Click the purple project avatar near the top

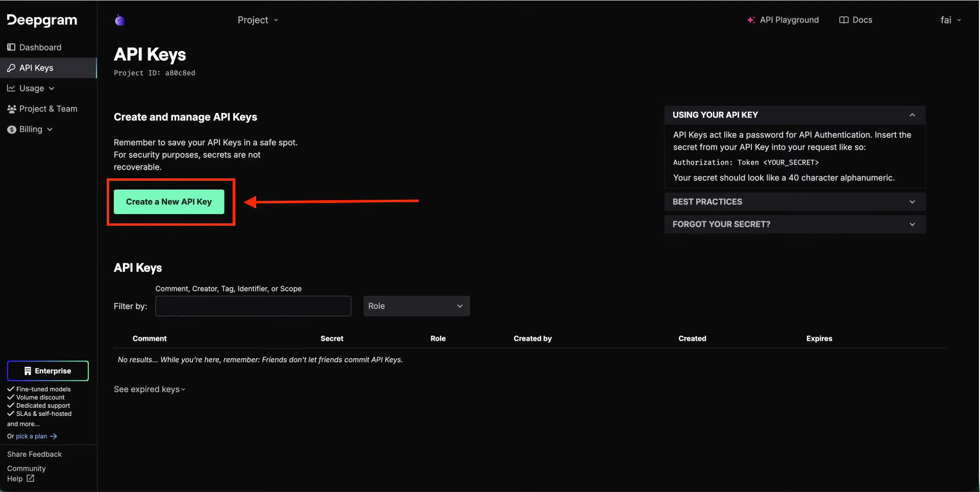[x=120, y=20]
